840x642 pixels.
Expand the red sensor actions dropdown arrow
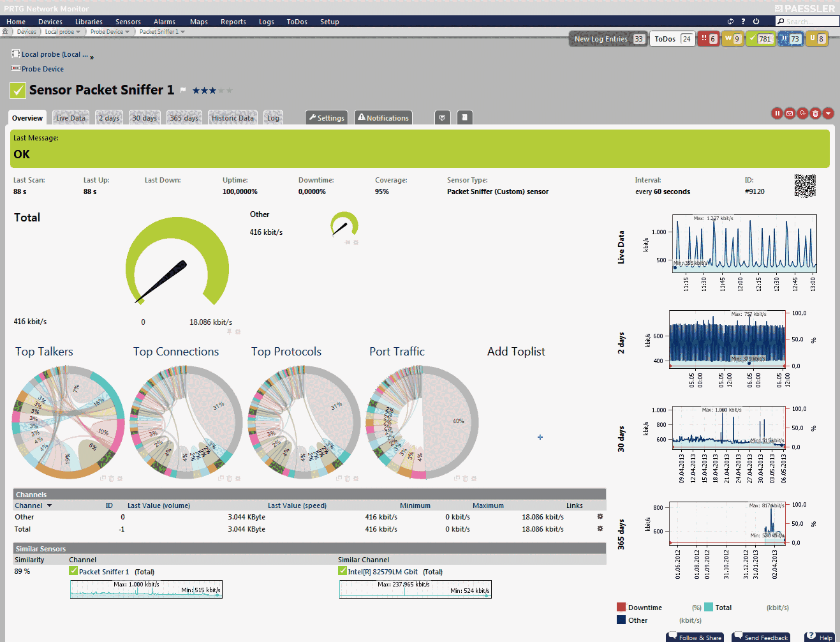tap(828, 113)
